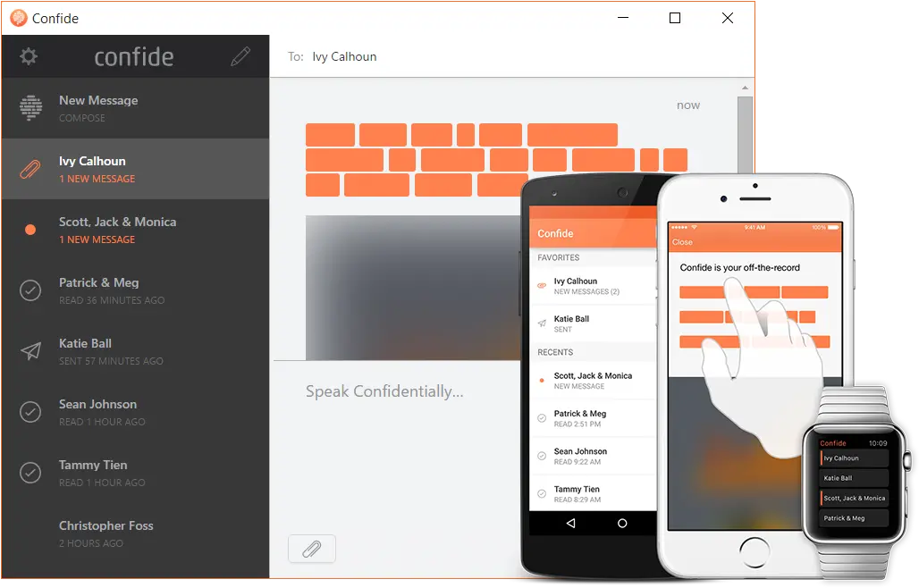The height and width of the screenshot is (588, 919).
Task: Open the Katie Ball sent message
Action: (x=134, y=351)
